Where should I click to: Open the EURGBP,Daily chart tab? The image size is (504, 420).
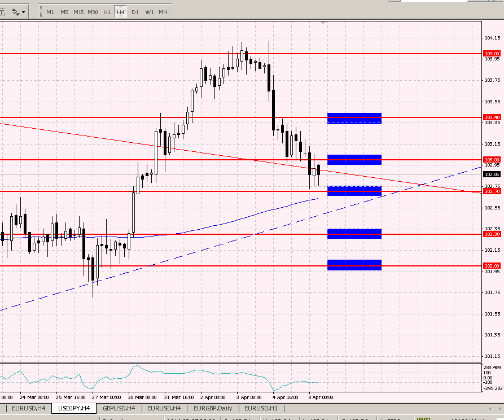[x=213, y=408]
